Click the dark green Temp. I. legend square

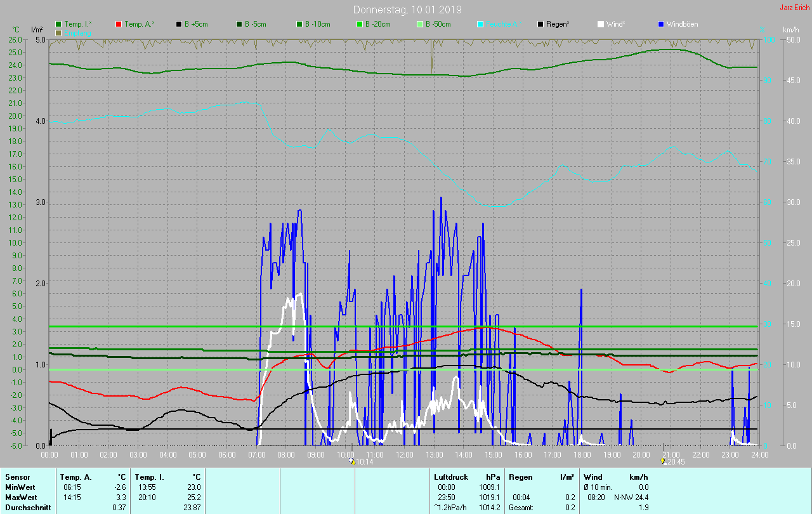58,24
